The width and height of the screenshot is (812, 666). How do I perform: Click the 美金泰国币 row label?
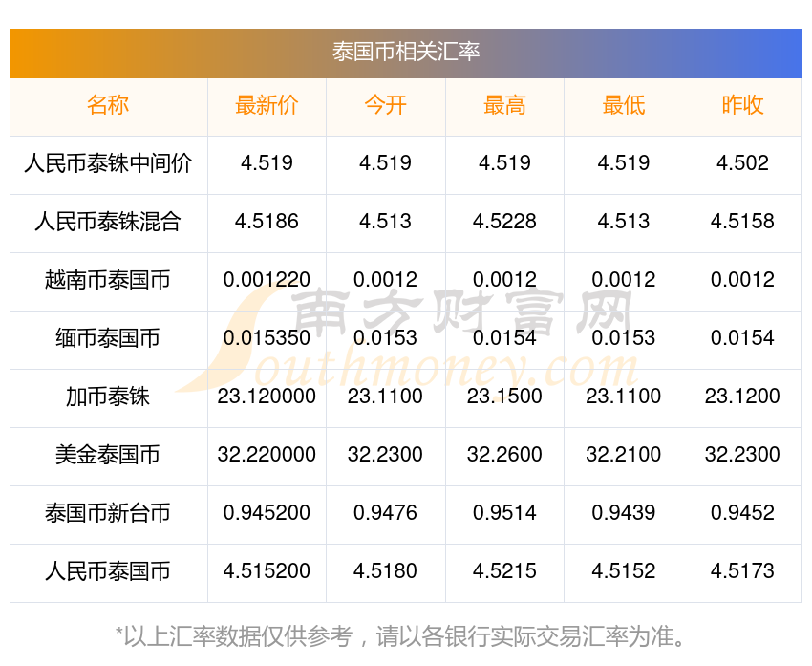click(108, 455)
